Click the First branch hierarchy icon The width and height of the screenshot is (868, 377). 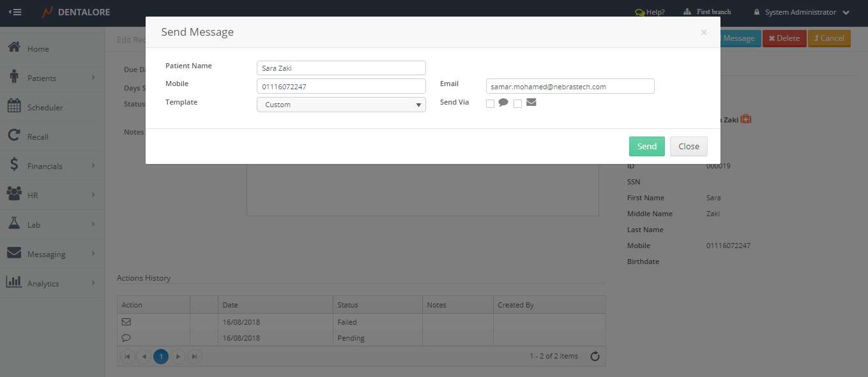tap(687, 12)
